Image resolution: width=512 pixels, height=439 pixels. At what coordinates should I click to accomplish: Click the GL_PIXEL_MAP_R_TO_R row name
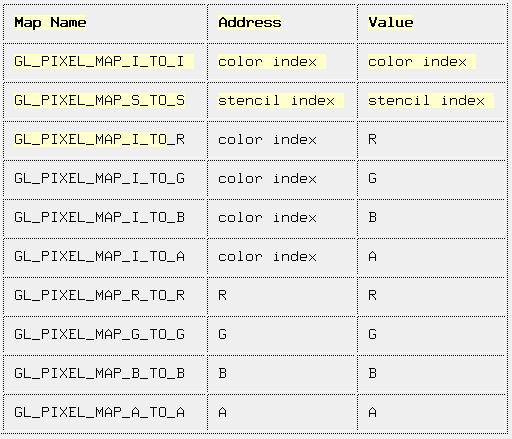click(99, 296)
